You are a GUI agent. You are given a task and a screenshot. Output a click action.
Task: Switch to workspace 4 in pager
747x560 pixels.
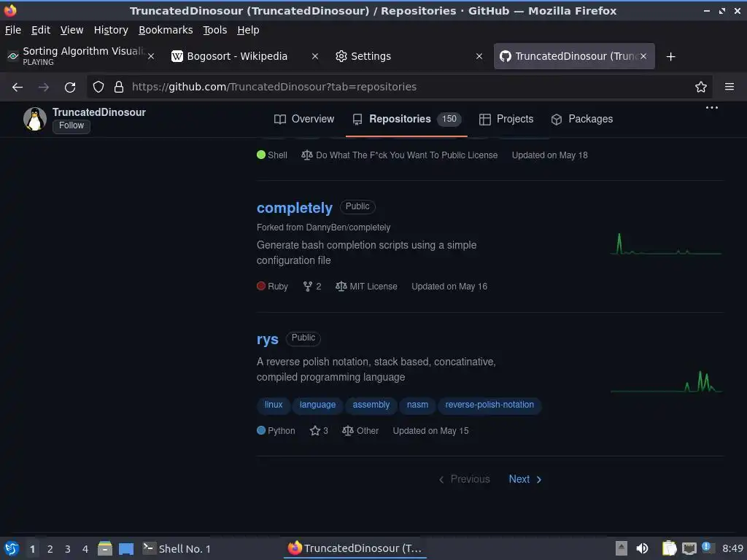pyautogui.click(x=85, y=549)
